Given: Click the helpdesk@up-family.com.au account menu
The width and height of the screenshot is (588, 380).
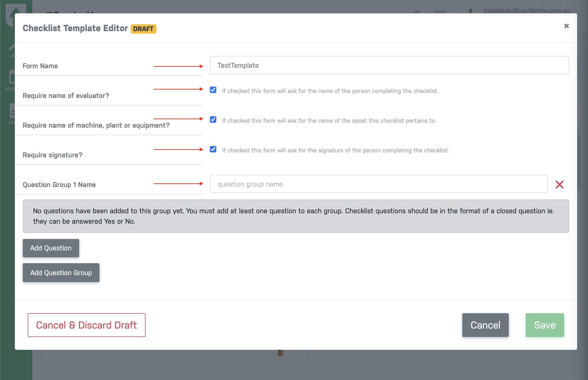Looking at the screenshot, I should [527, 10].
